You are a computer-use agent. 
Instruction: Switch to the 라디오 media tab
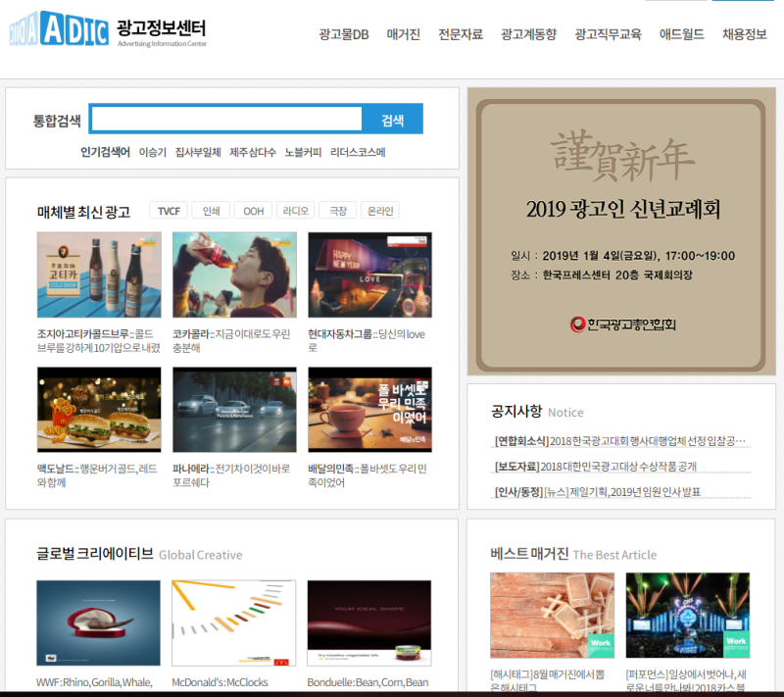coord(296,211)
